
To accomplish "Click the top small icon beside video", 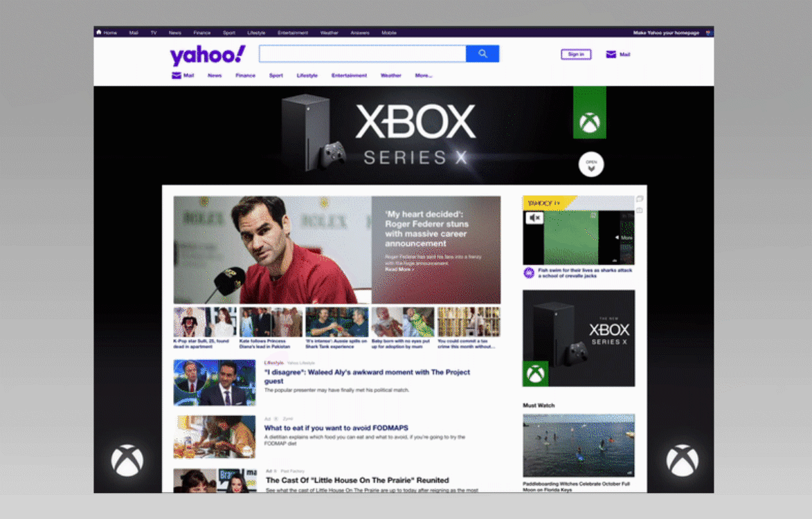I will (x=640, y=199).
